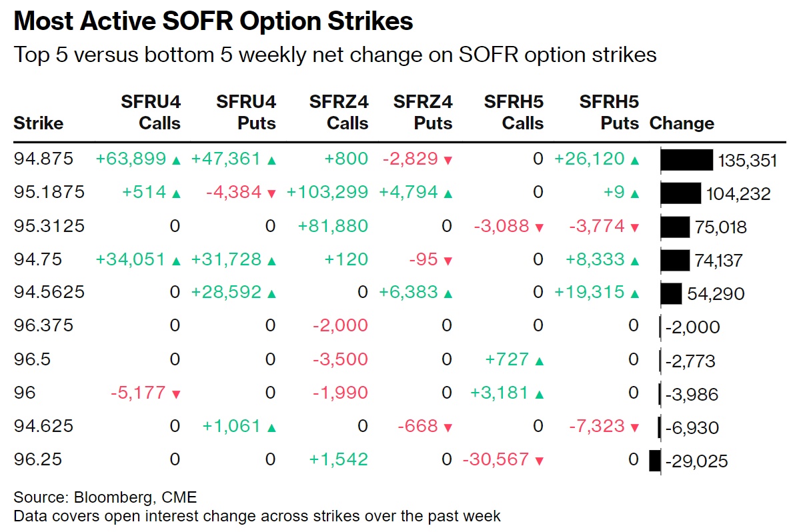Image resolution: width=791 pixels, height=532 pixels.
Task: Select the 95.3125 strike row label
Action: 49,226
